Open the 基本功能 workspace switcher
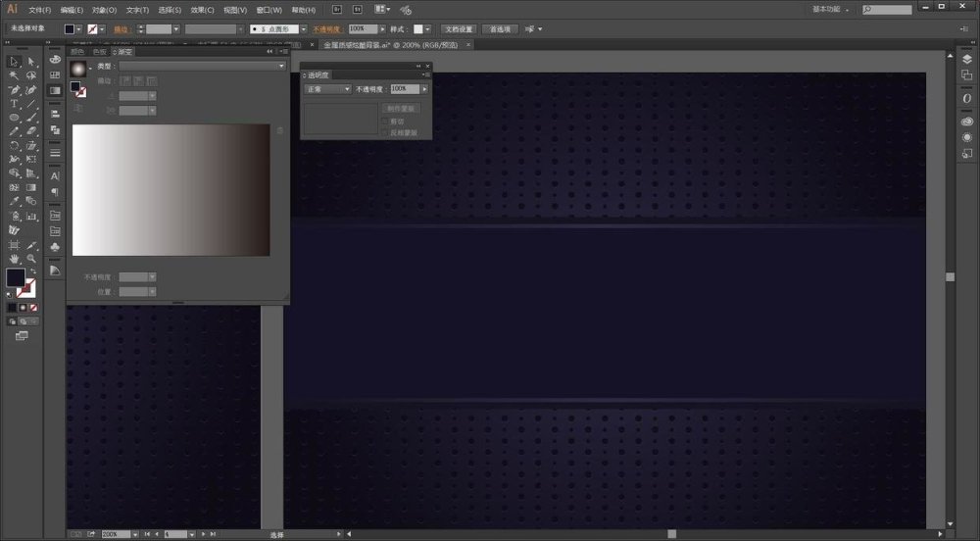 pyautogui.click(x=831, y=9)
